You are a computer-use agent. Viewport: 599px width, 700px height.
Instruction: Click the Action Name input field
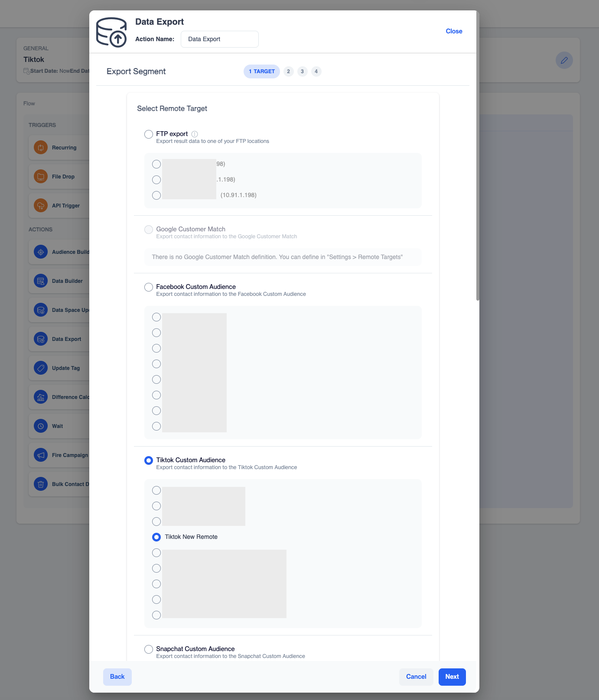220,39
